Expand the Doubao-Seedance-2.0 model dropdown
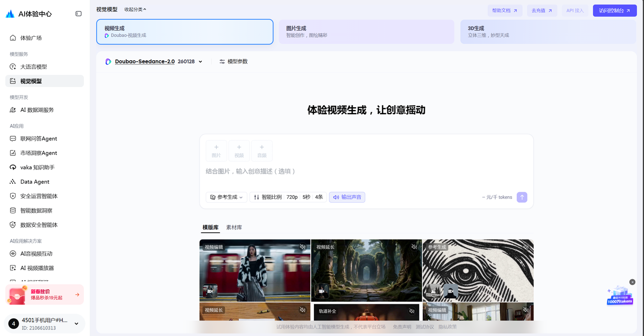 pos(200,62)
